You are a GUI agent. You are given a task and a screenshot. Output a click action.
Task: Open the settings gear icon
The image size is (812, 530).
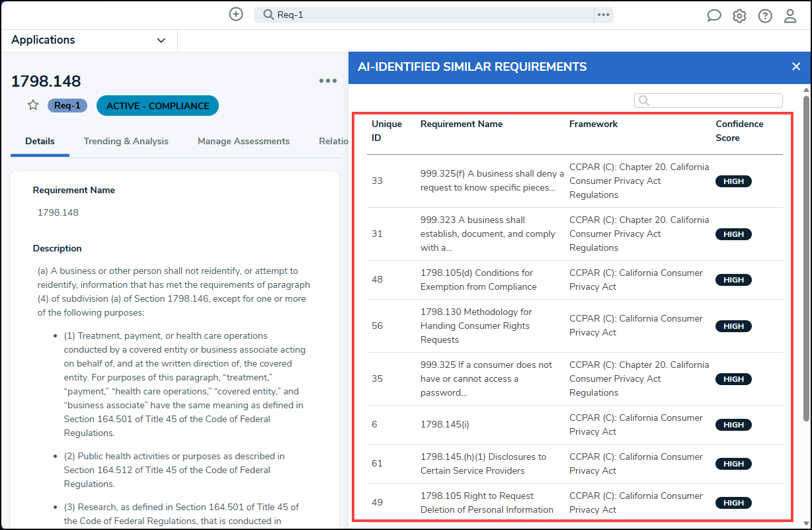[x=739, y=16]
